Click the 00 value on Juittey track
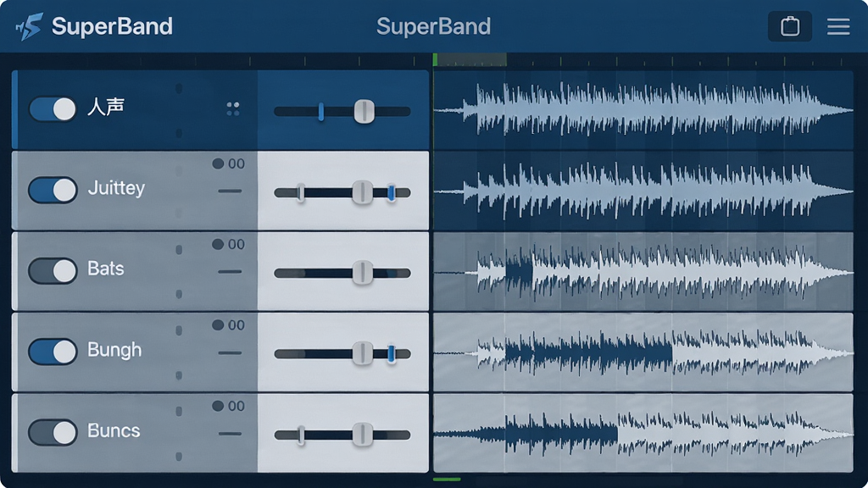Viewport: 868px width, 488px height. tap(236, 164)
